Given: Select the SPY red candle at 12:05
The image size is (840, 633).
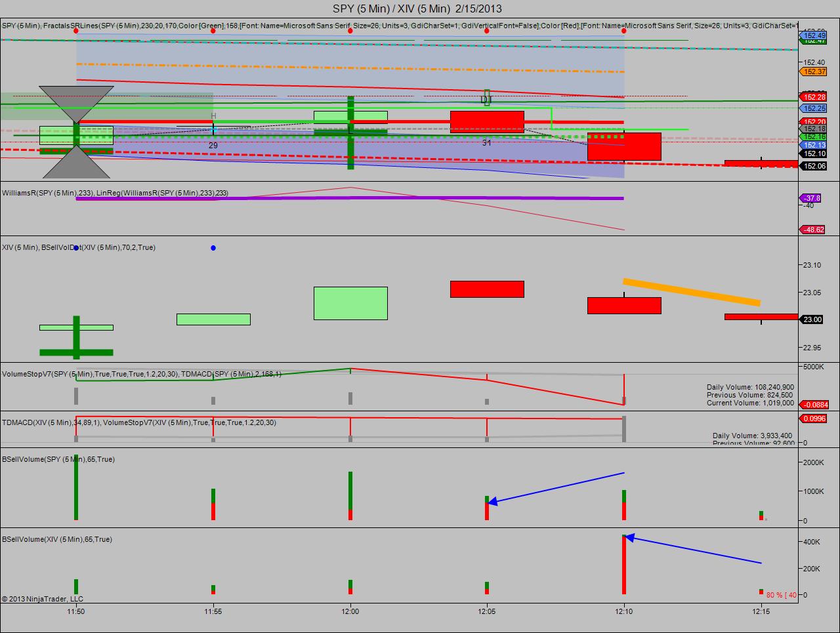Looking at the screenshot, I should click(x=487, y=122).
